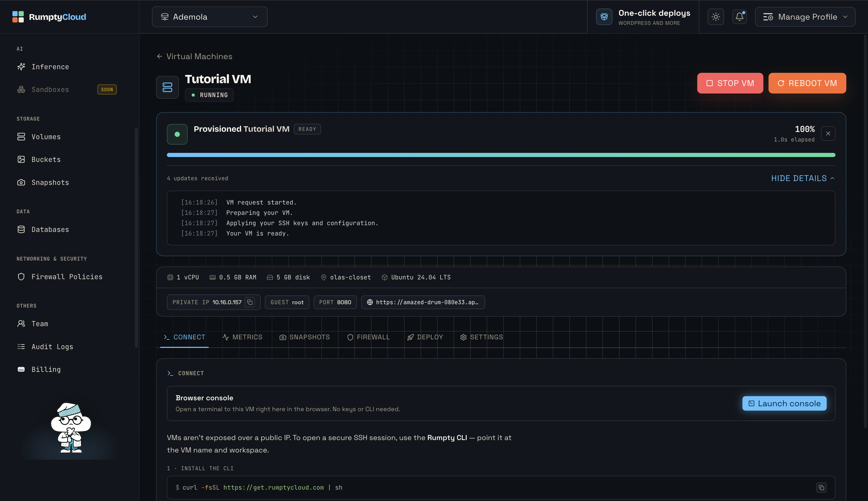Click the RUNNING status badge
868x501 pixels.
(x=209, y=95)
